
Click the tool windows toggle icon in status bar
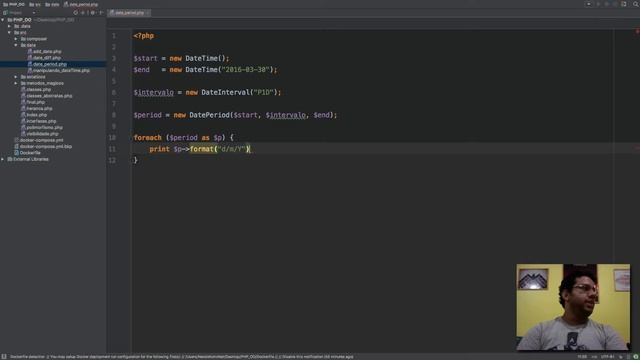[x=4, y=357]
